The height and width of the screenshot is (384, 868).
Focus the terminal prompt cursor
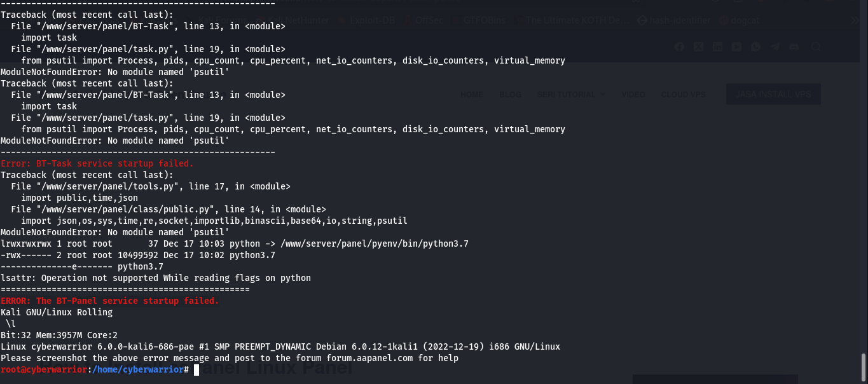click(x=196, y=369)
